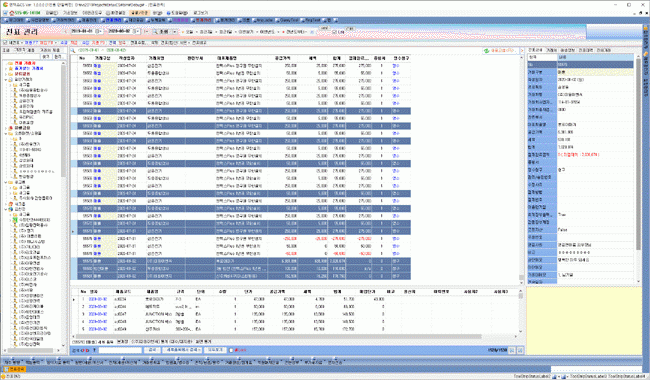The width and height of the screenshot is (650, 380).
Task: Click the '전표 관리' page title
Action: [22, 31]
